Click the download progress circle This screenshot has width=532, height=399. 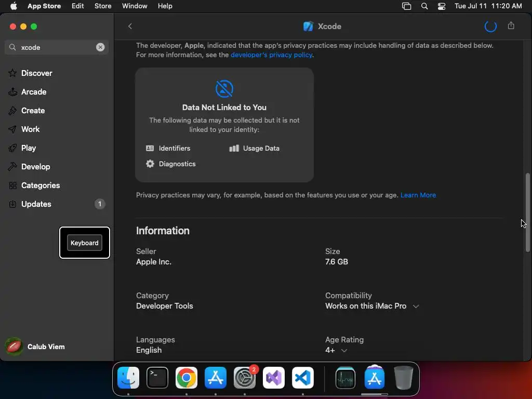490,26
